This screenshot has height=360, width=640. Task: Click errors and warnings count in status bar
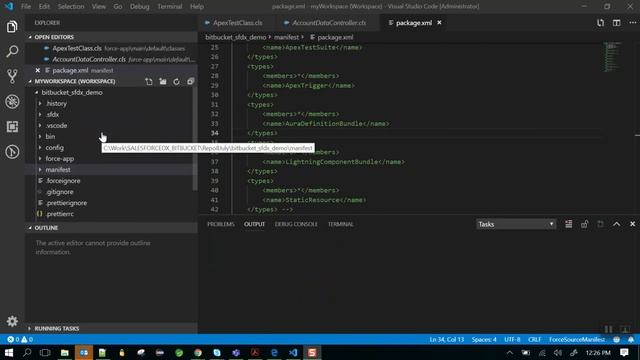(20, 340)
